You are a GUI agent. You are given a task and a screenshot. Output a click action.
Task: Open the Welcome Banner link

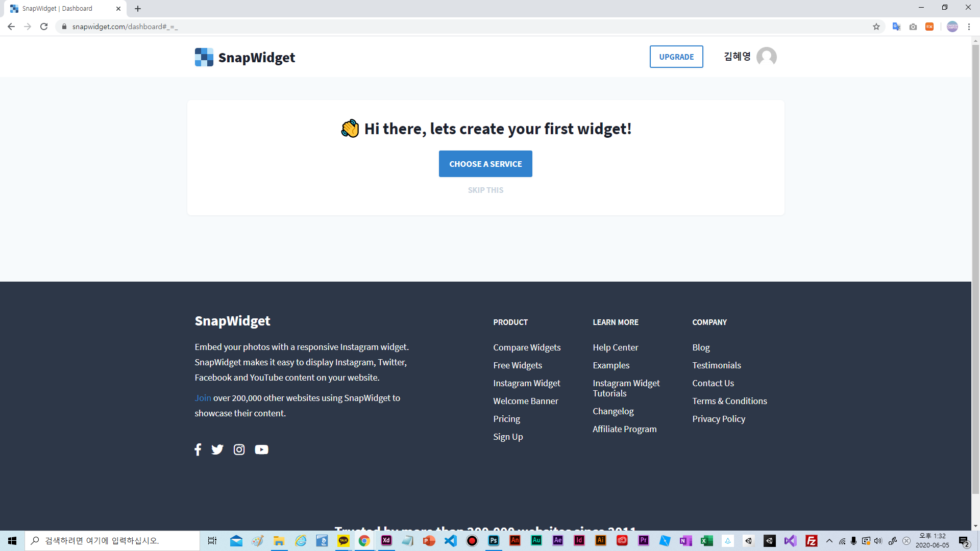tap(526, 401)
